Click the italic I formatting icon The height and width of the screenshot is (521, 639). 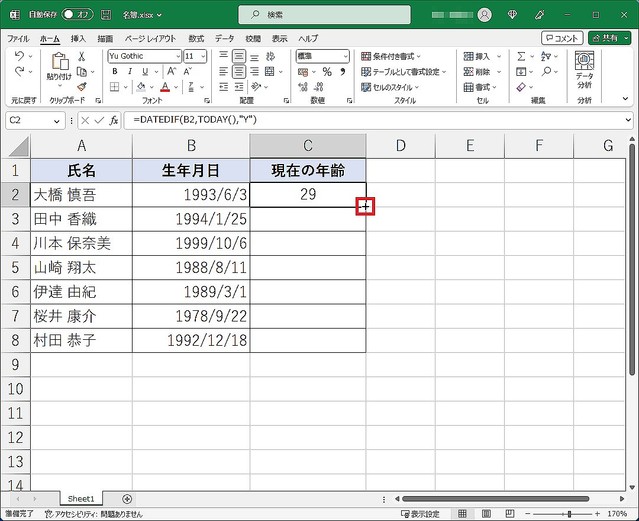coord(130,72)
